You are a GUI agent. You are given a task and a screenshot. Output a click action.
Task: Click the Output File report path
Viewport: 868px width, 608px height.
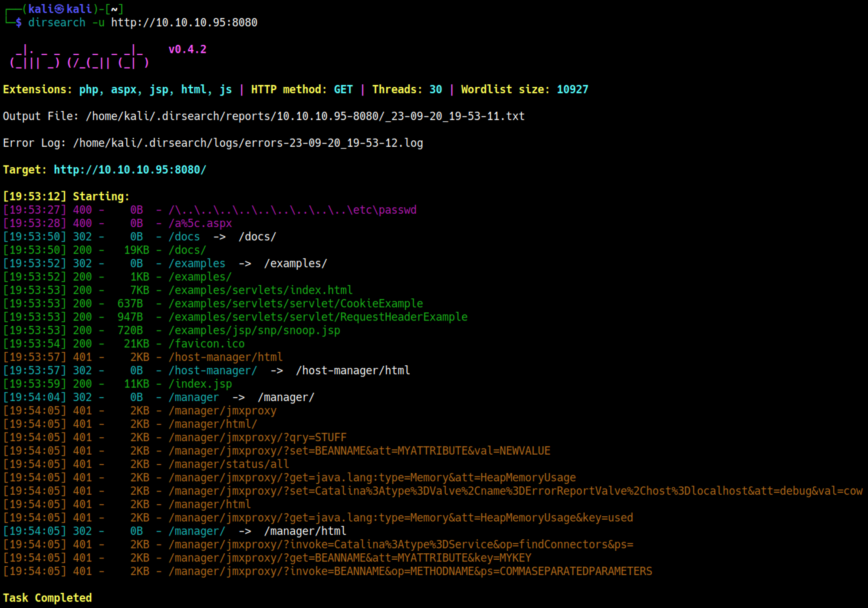(x=305, y=116)
